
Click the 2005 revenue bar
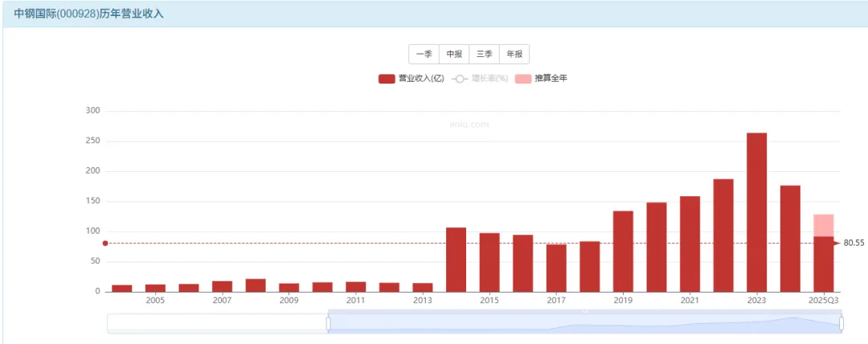point(156,288)
